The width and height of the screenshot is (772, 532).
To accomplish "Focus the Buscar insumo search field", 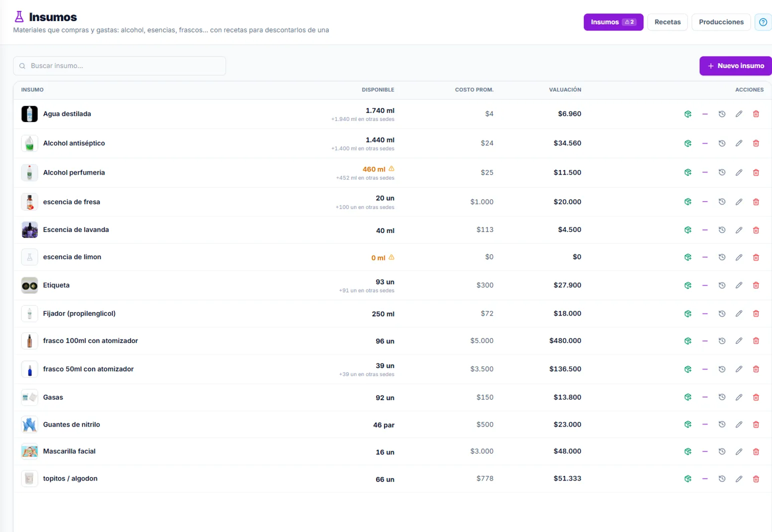I will [x=119, y=66].
